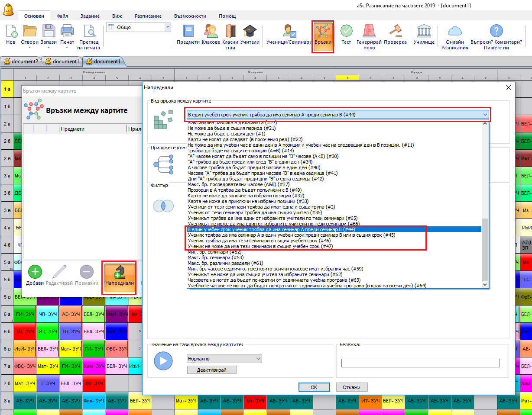
Task: Click the Предмети (Subjects) book icon
Action: 188,32
